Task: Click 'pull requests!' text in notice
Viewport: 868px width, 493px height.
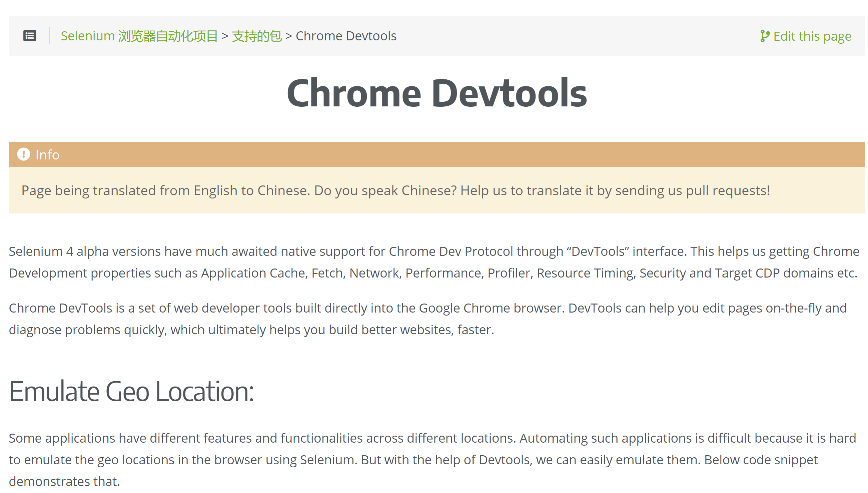Action: pos(727,190)
